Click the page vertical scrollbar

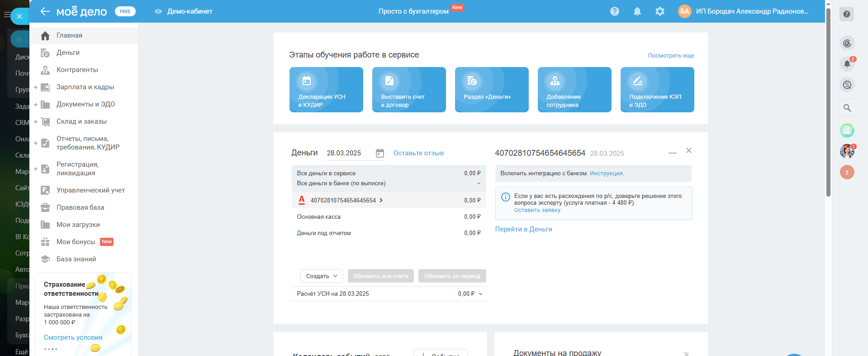pos(828,102)
